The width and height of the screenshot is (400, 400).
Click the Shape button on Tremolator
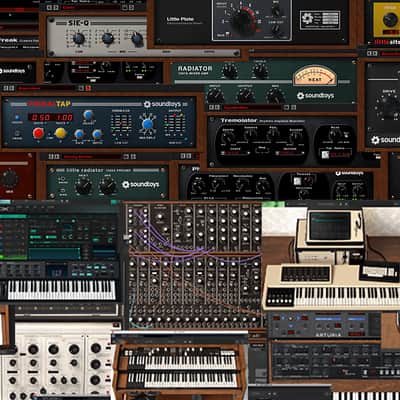click(261, 151)
